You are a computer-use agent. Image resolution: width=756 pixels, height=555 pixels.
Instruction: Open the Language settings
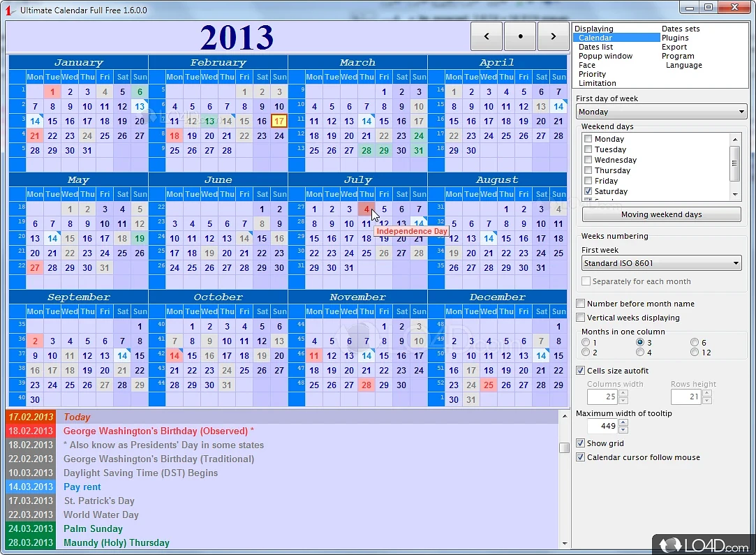coord(683,65)
